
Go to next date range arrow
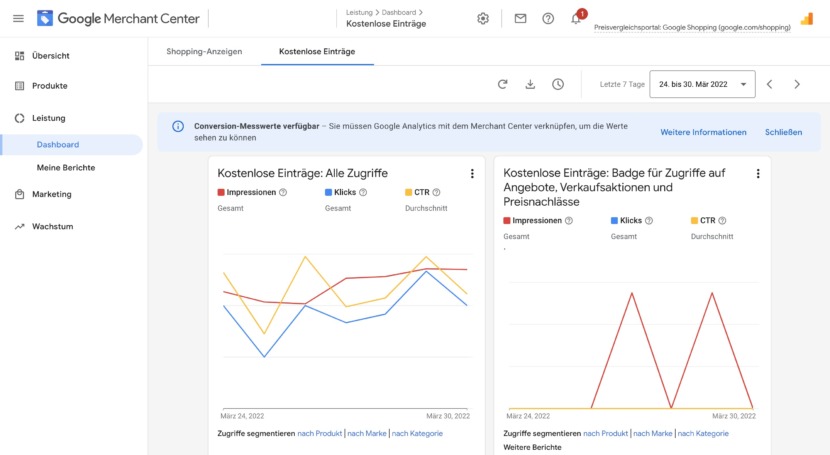tap(797, 84)
